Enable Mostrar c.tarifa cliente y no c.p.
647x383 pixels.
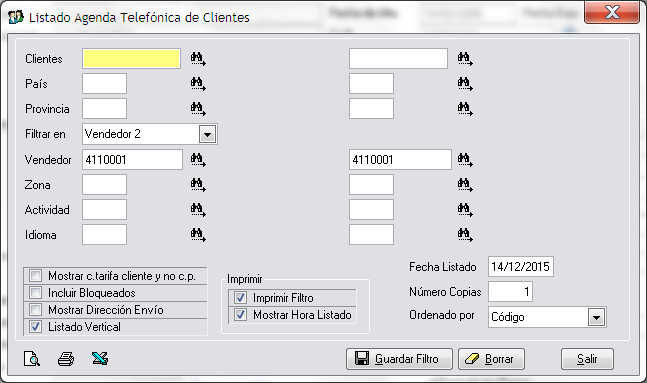36,275
